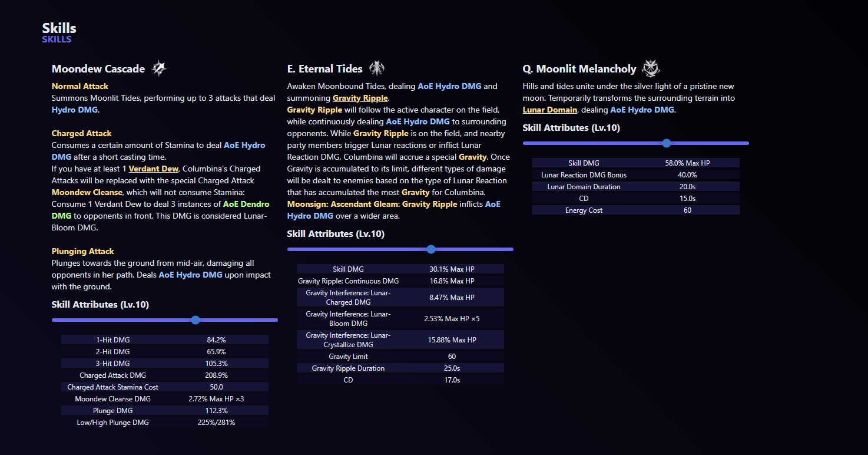Select the Plunge DMG value "112.3%"
868x455 pixels.
point(217,411)
